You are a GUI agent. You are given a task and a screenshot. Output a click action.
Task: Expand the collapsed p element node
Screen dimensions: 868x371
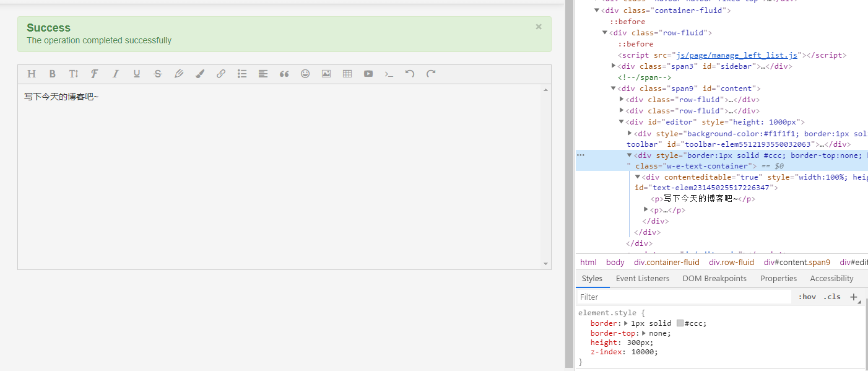click(646, 209)
